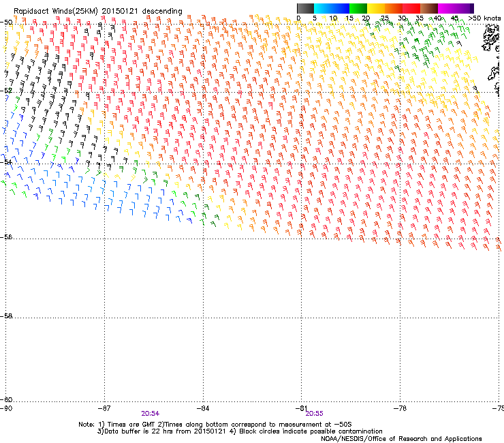The width and height of the screenshot is (504, 443).
Task: Click the '-56' latitude axis label
Action: pos(6,237)
